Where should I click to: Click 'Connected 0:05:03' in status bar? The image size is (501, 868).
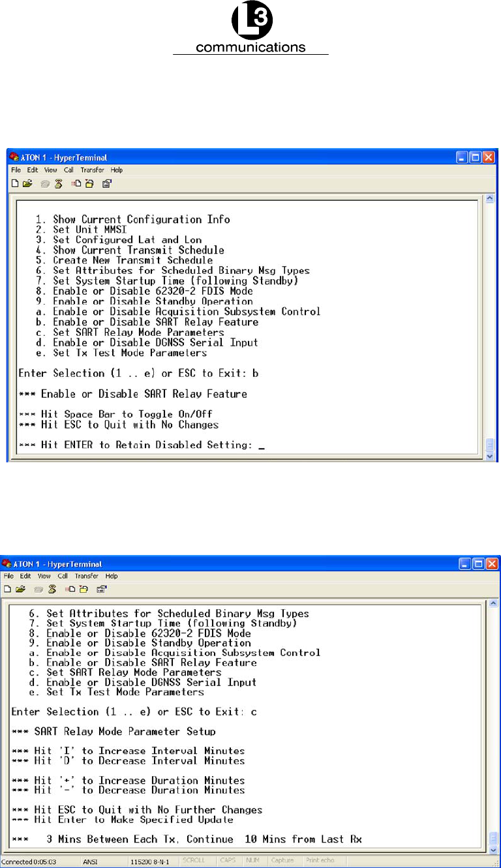(29, 861)
